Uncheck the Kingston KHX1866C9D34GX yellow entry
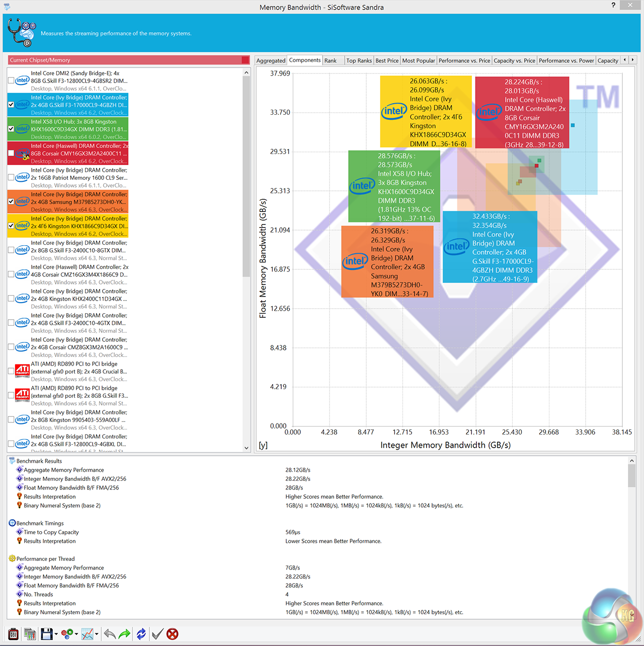This screenshot has height=646, width=644. [x=11, y=226]
